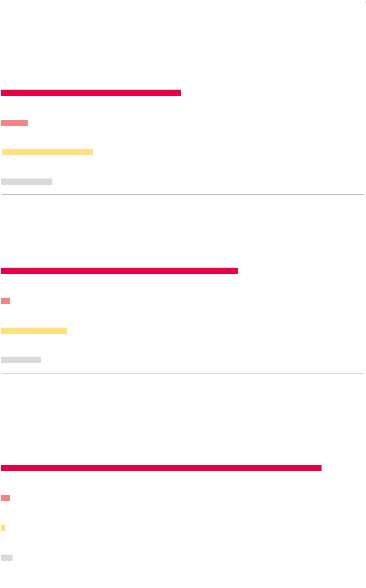Click the right end of the second group's crimson bar
Screen dimensions: 366x588
(236, 271)
